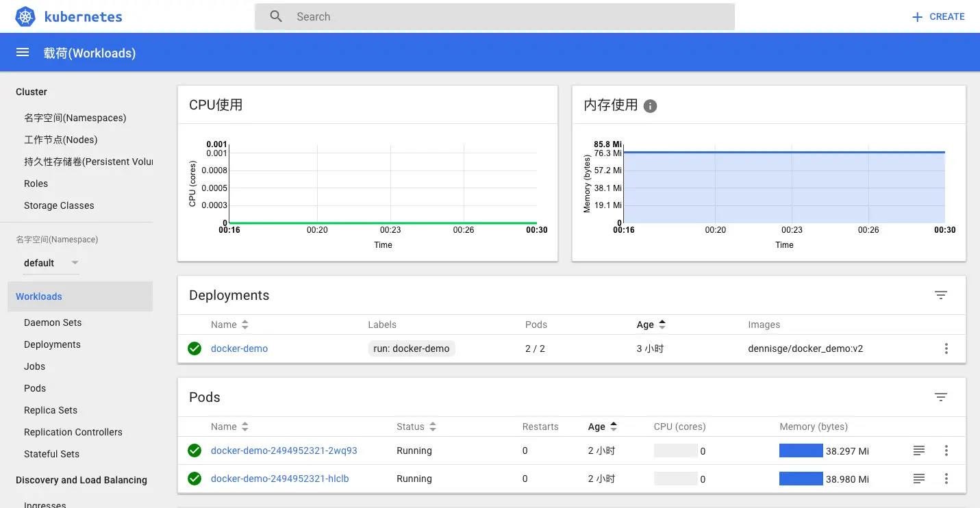Open actions menu for pod docker-demo-2494952321-hlclb

946,479
